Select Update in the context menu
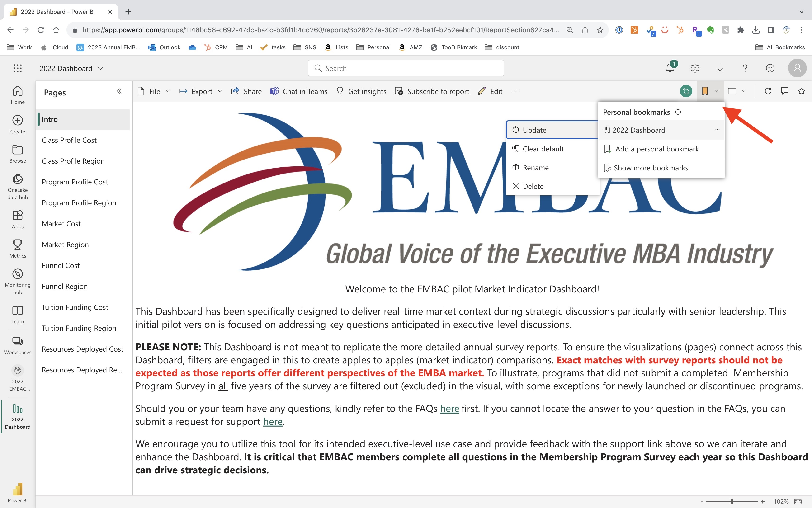This screenshot has width=812, height=508. coord(553,130)
